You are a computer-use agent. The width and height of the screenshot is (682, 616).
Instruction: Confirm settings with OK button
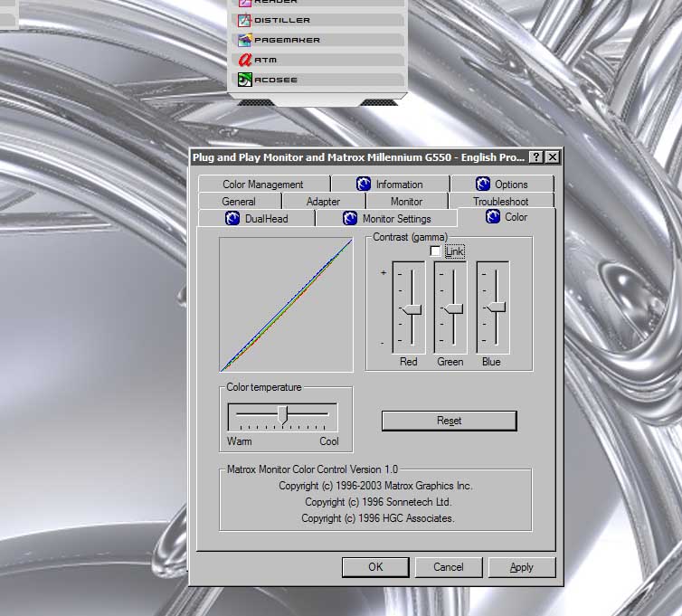(x=375, y=567)
